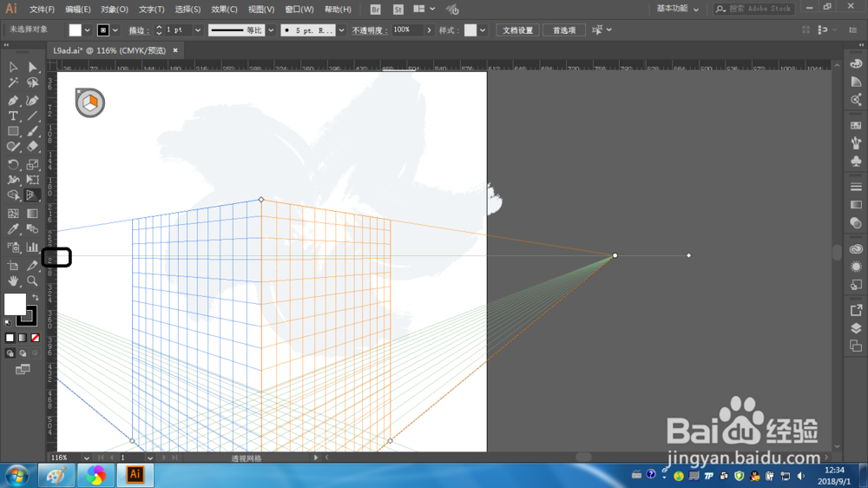Open 对象(O) menu
868x488 pixels.
115,10
